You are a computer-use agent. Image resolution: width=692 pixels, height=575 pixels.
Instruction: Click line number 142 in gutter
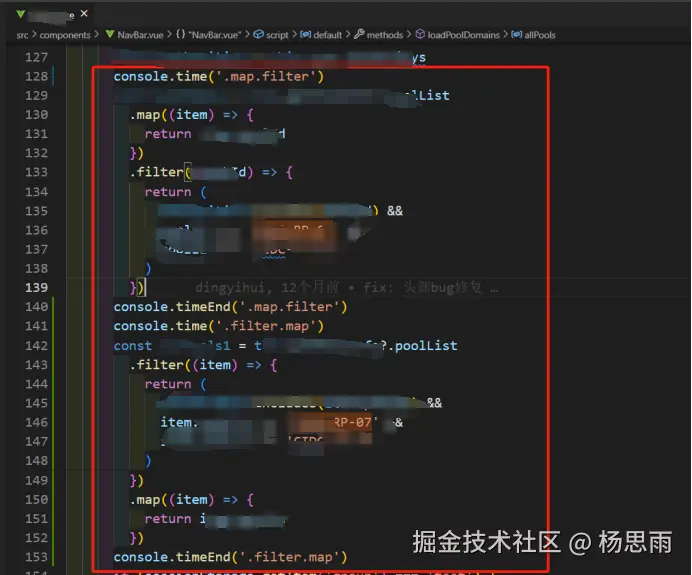click(x=37, y=346)
